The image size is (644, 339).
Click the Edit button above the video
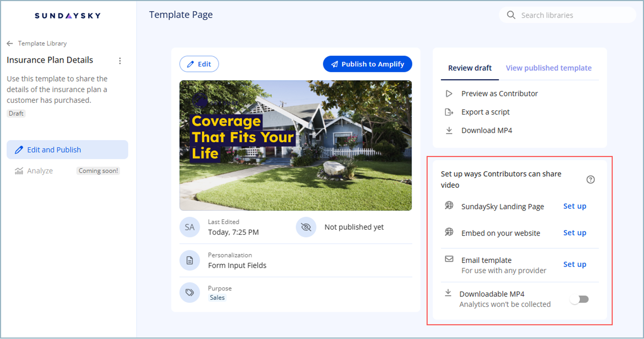(199, 64)
